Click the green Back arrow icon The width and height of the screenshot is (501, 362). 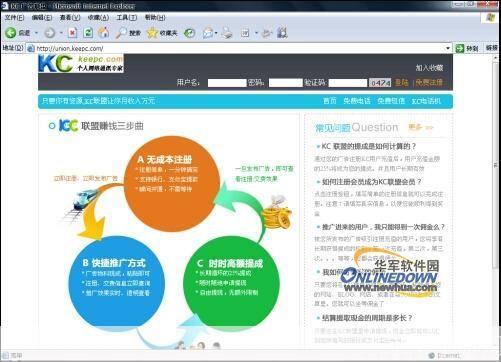(x=10, y=33)
